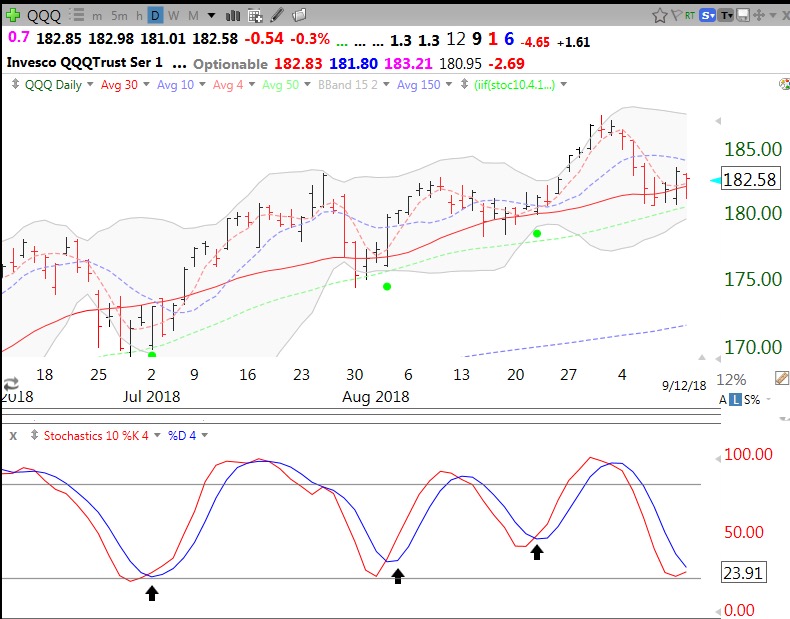The height and width of the screenshot is (619, 790).
Task: Open the chart templates folder icon
Action: point(299,16)
